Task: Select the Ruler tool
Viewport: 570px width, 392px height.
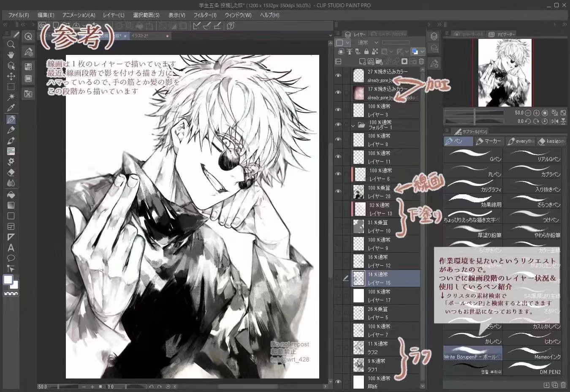Action: pos(11,237)
